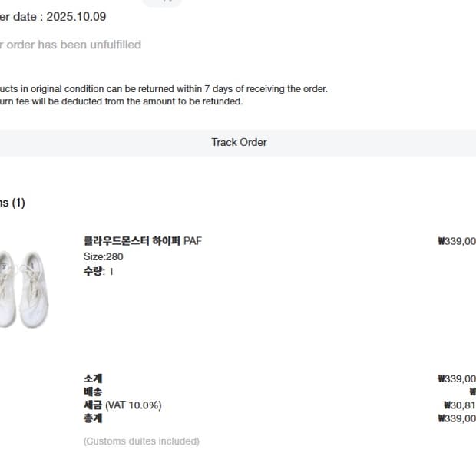Click the return fee deduction notice

121,101
